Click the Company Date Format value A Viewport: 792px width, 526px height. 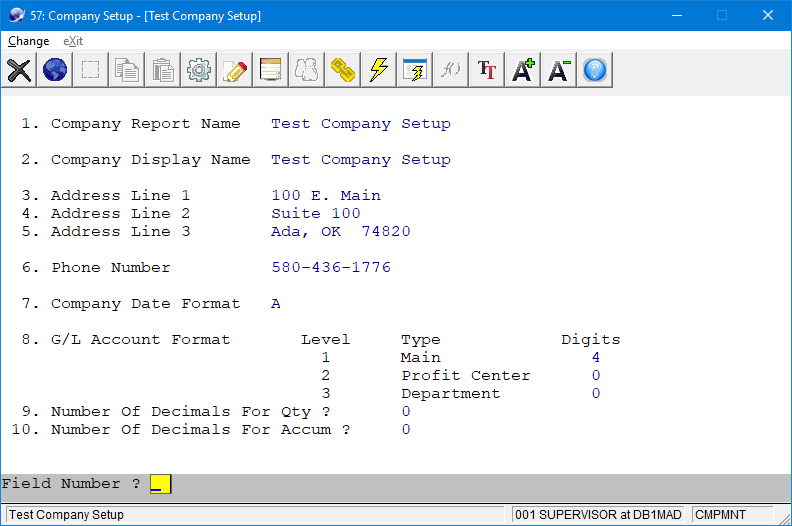[x=276, y=304]
